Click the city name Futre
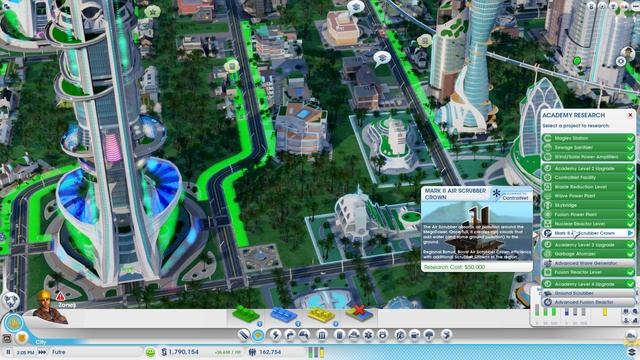 point(59,352)
